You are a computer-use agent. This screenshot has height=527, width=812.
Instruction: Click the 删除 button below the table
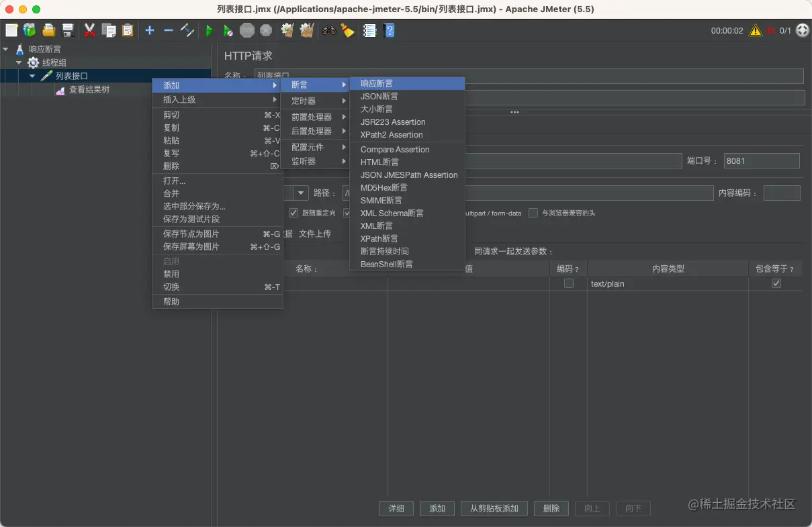pos(551,508)
